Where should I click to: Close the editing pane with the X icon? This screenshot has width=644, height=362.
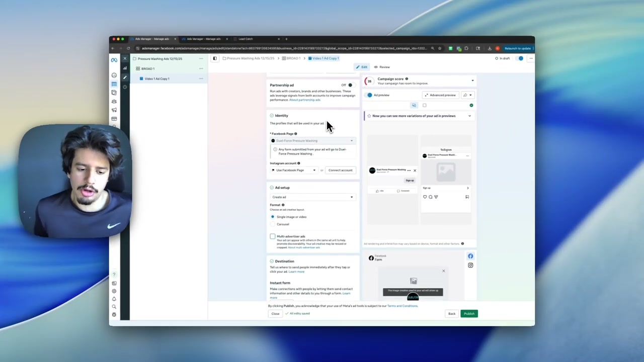(125, 59)
